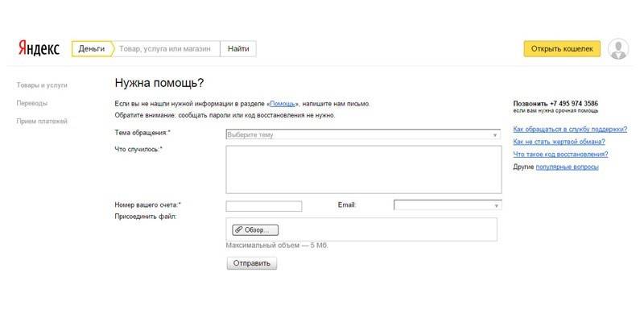Follow the популярные вопросы link

click(x=568, y=167)
